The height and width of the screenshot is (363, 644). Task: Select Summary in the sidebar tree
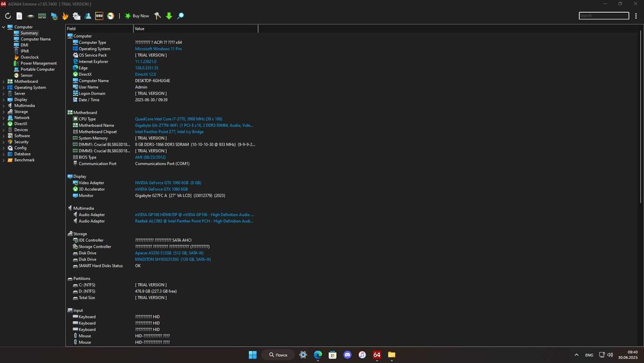[x=29, y=33]
